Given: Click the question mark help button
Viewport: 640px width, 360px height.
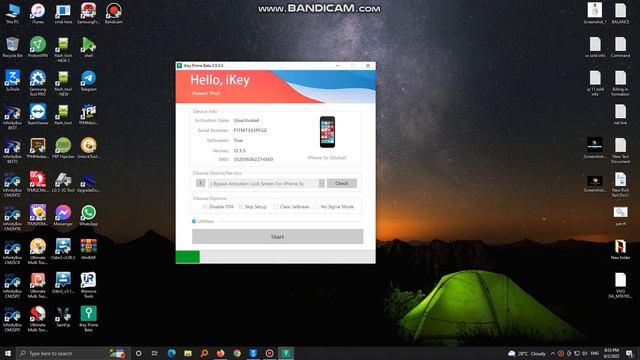Looking at the screenshot, I should pos(200,183).
